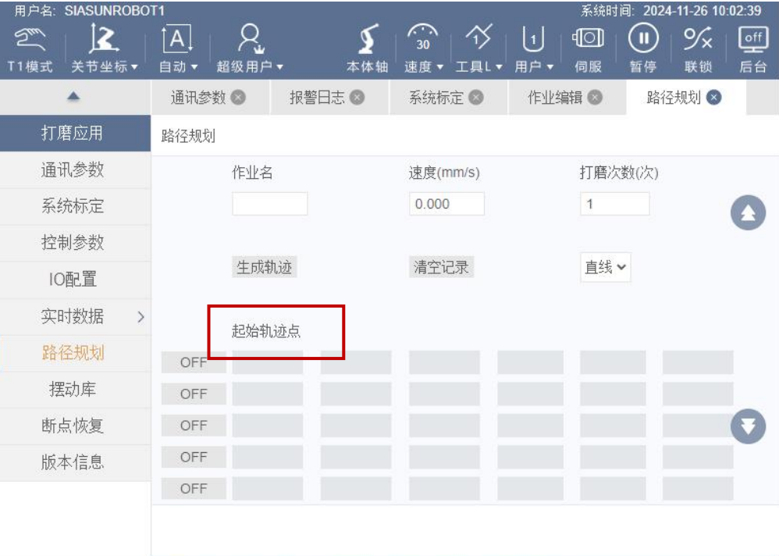The width and height of the screenshot is (779, 556).
Task: Switch to the 报警日志 tab
Action: [x=326, y=97]
